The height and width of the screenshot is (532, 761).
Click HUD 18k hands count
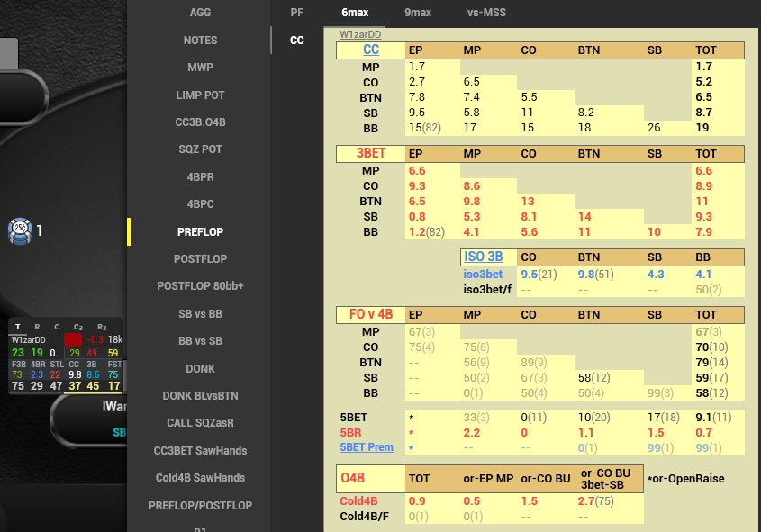(115, 339)
